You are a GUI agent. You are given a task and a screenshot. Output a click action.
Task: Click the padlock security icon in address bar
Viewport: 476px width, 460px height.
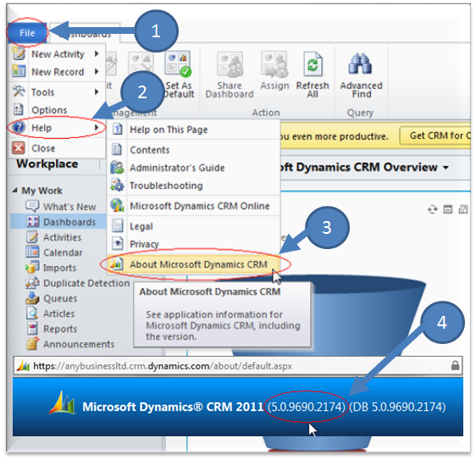pos(455,365)
